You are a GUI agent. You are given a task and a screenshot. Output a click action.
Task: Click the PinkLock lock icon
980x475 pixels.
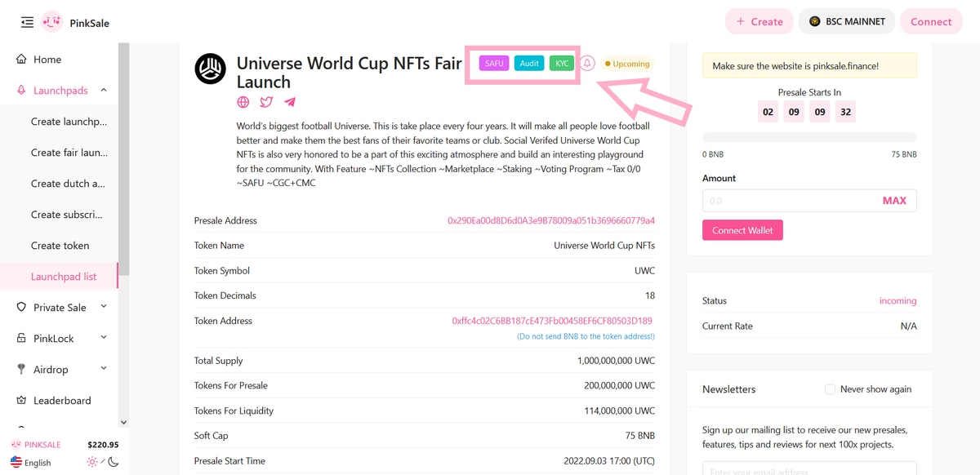(22, 338)
